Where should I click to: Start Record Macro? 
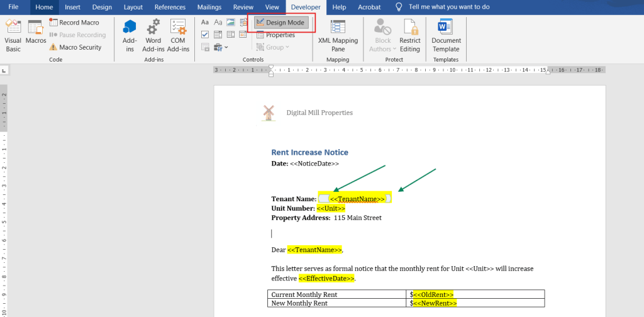74,23
